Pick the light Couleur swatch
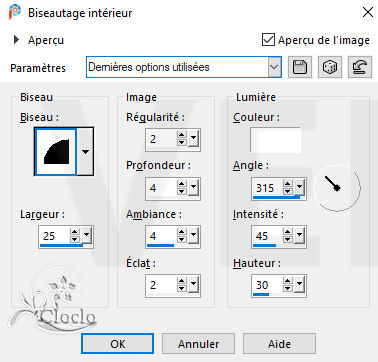378x362 pixels. tap(275, 139)
